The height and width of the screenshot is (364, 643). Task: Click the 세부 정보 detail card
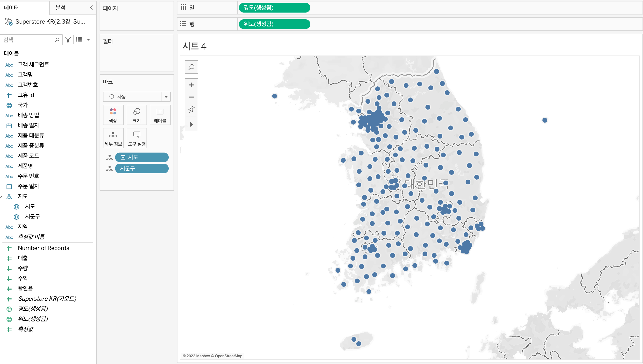[x=113, y=138]
